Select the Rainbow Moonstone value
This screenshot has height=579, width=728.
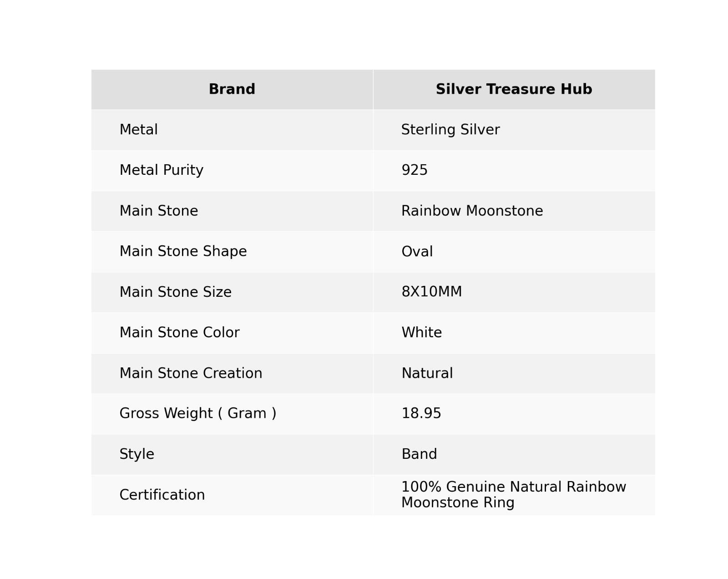(472, 211)
